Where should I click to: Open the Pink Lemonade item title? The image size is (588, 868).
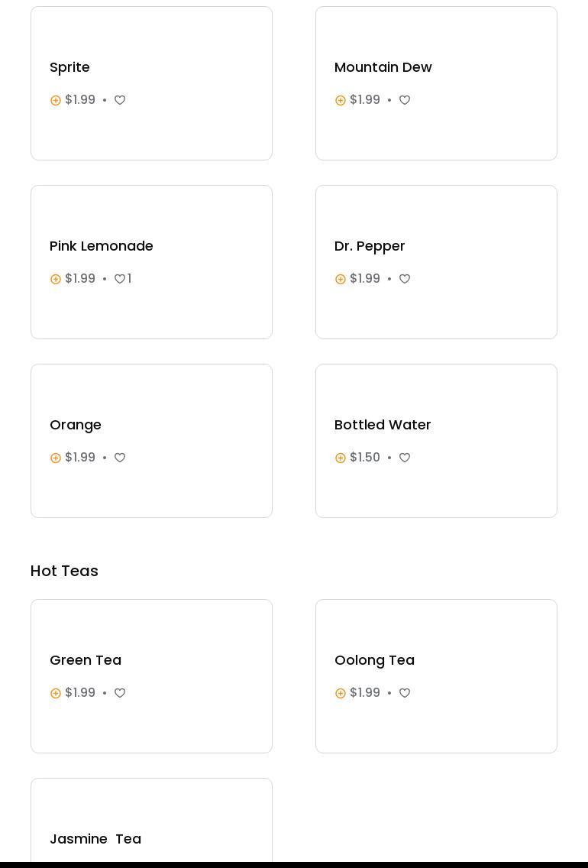click(x=102, y=246)
